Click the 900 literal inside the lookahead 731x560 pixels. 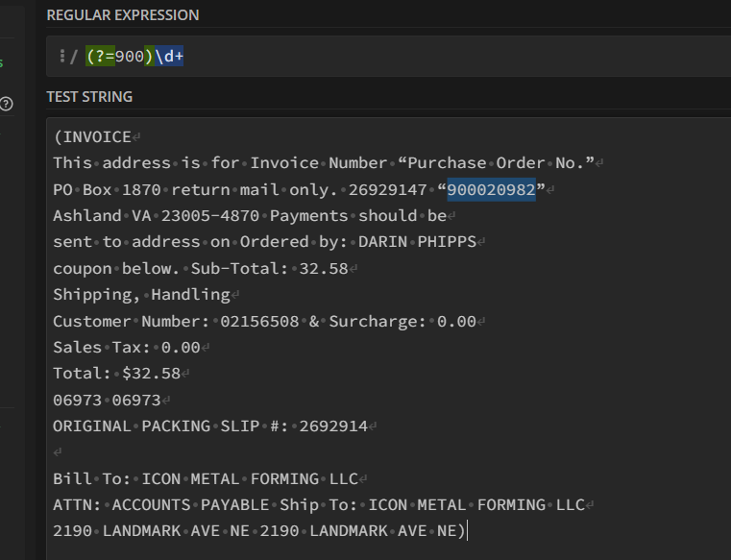point(130,57)
